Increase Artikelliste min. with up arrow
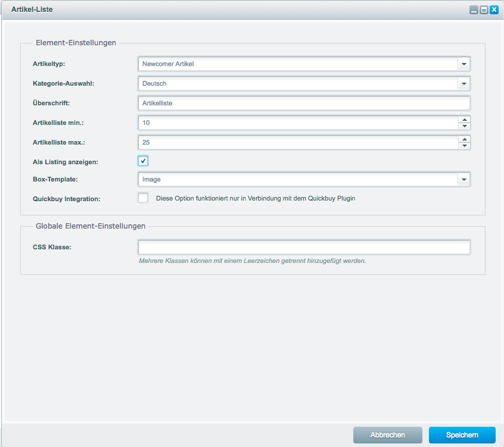 [464, 120]
